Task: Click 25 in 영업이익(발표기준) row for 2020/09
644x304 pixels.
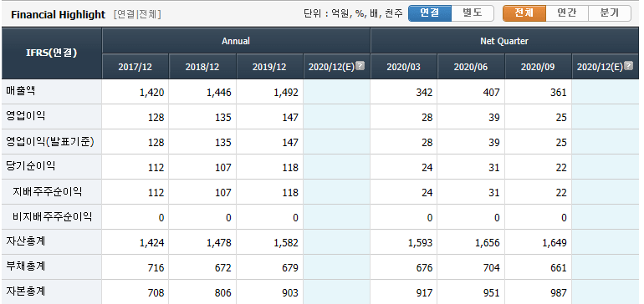Action: coord(561,142)
